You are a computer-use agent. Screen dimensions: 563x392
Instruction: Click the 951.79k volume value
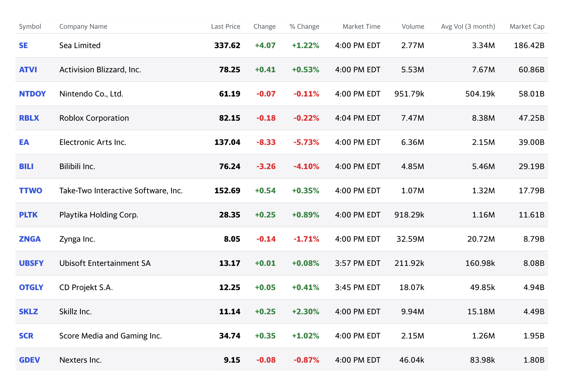409,94
